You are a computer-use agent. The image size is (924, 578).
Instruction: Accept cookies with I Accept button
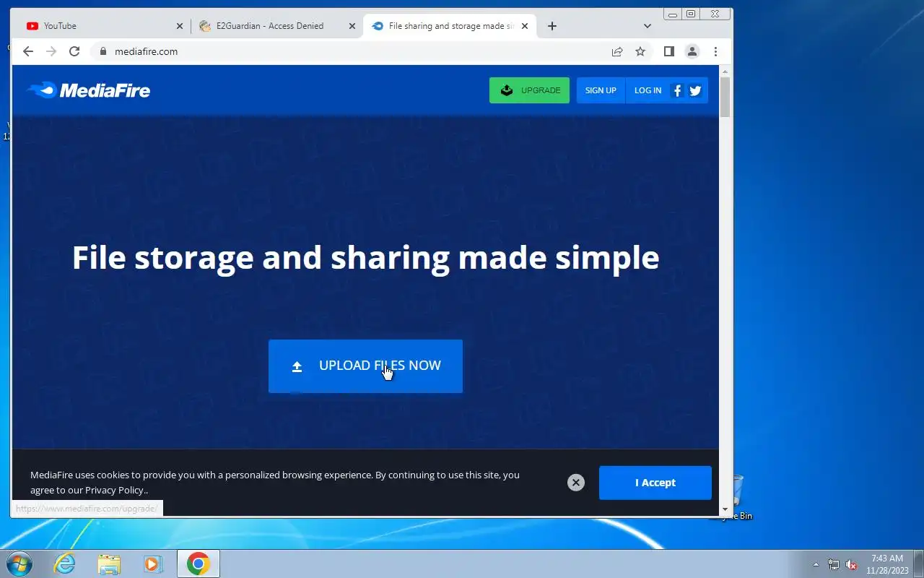point(655,483)
